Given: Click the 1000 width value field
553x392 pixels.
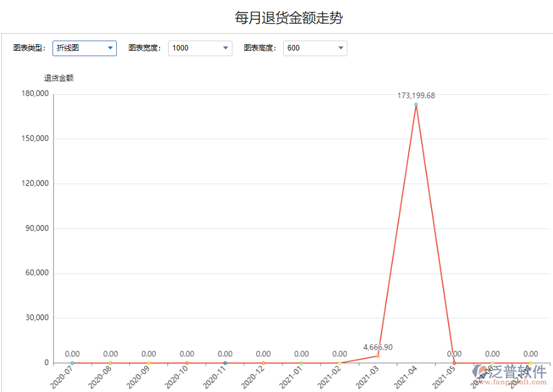Looking at the screenshot, I should coord(187,47).
